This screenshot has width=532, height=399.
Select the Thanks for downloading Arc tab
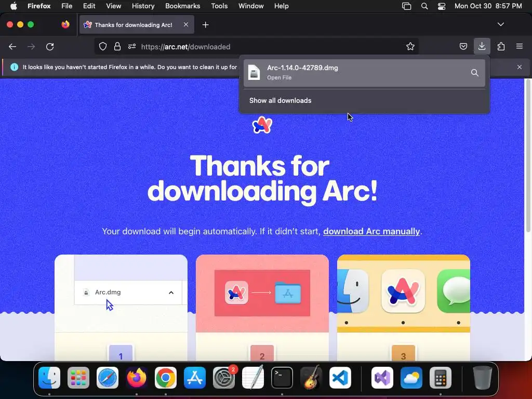tap(137, 24)
